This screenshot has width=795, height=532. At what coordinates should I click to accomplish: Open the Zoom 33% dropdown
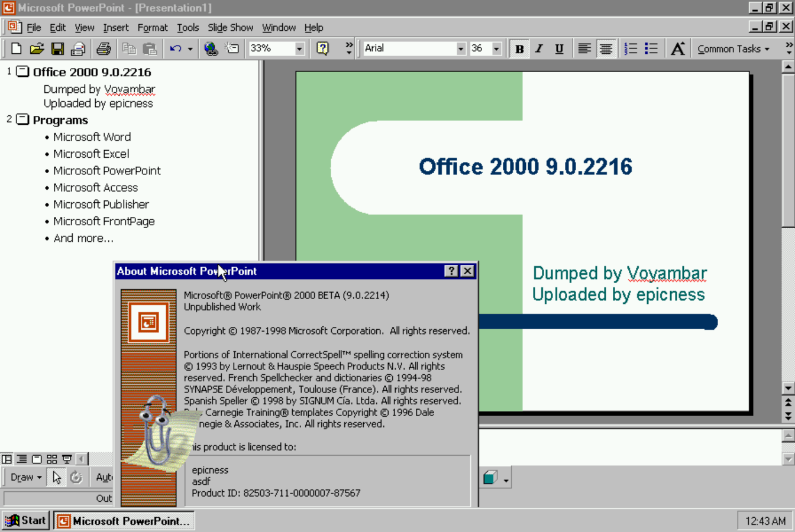pos(299,48)
